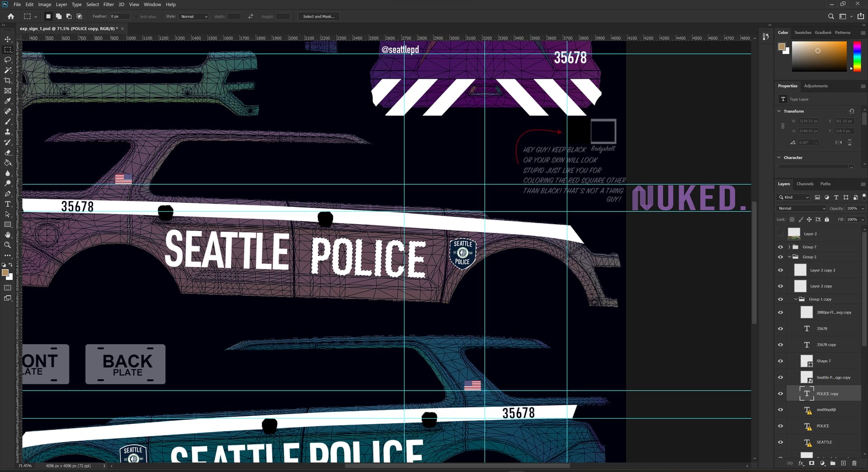Select the Lasso tool

(x=8, y=60)
